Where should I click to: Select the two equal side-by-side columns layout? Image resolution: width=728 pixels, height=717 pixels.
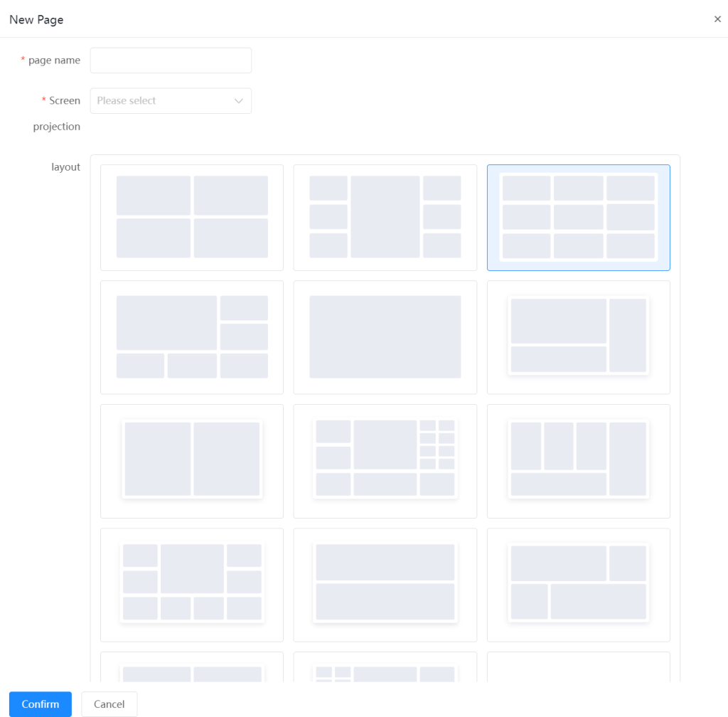192,461
